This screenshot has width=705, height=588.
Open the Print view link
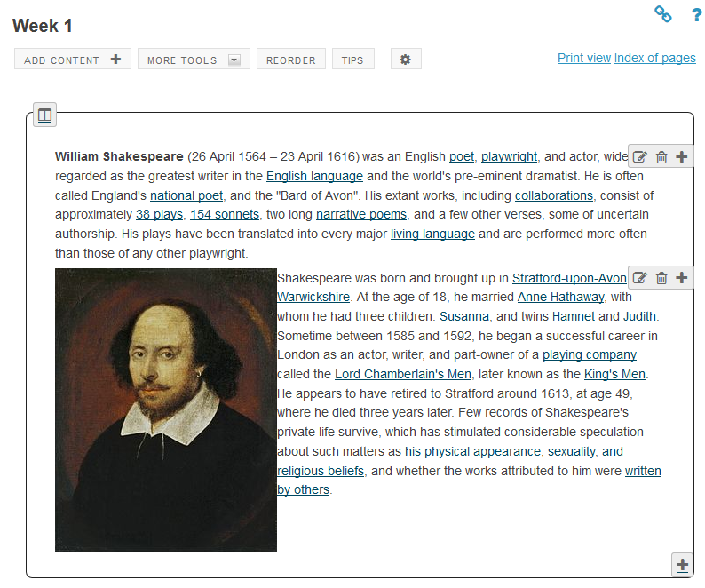[584, 58]
